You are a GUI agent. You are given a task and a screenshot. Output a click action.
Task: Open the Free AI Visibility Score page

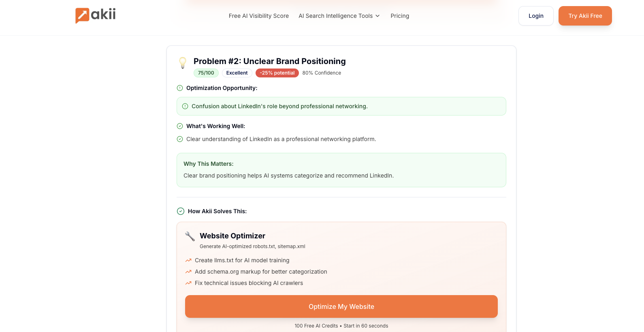coord(258,16)
